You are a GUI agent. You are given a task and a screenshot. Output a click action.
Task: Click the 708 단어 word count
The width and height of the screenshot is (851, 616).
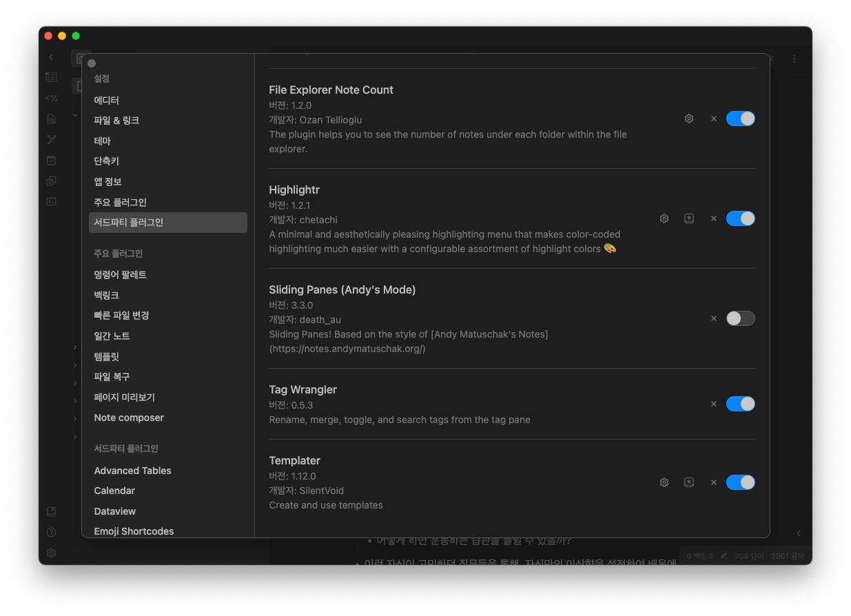coord(750,555)
